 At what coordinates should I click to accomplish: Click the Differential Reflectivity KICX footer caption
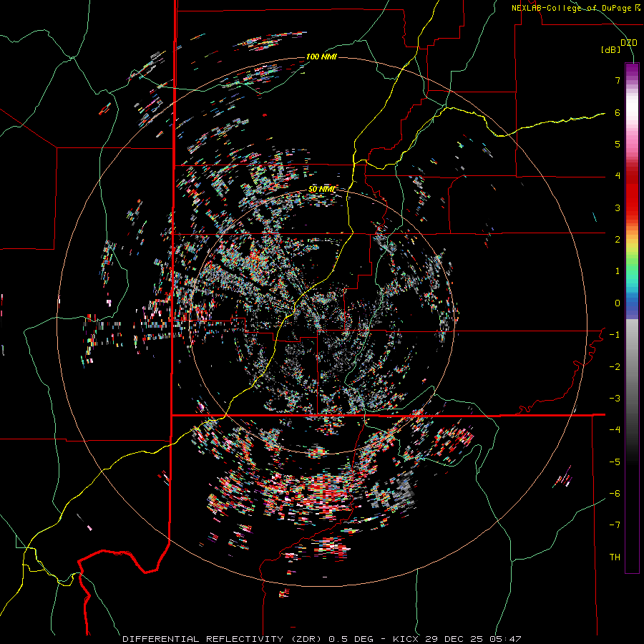[x=322, y=639]
